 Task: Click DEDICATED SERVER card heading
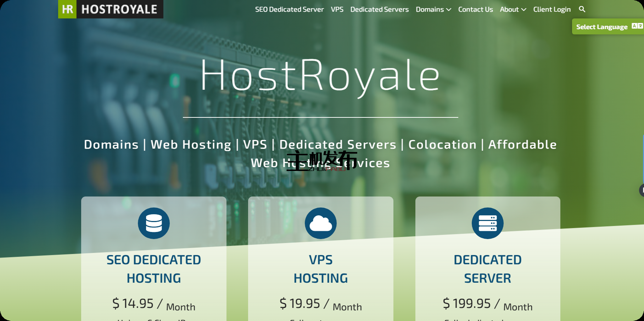click(488, 269)
